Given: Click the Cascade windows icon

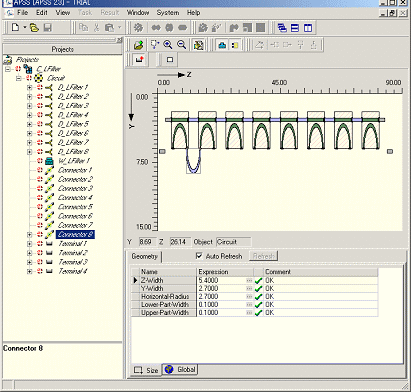Looking at the screenshot, I should coord(282,28).
